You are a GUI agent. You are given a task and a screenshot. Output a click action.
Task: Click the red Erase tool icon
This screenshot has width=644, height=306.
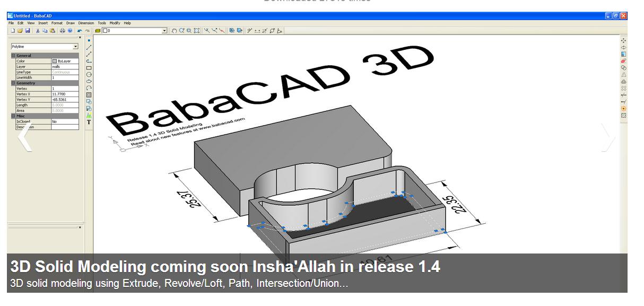[x=624, y=61]
